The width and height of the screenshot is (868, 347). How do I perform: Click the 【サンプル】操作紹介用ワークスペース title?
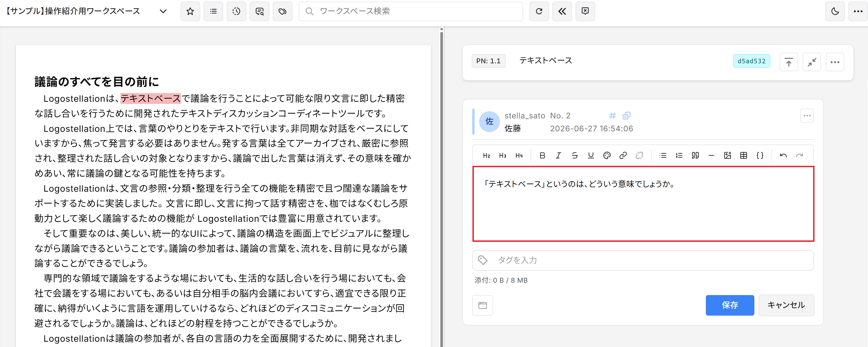[73, 11]
